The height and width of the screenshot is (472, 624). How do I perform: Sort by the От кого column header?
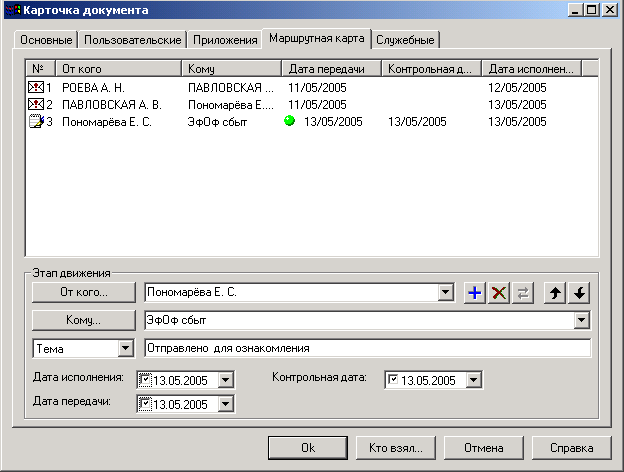click(119, 68)
